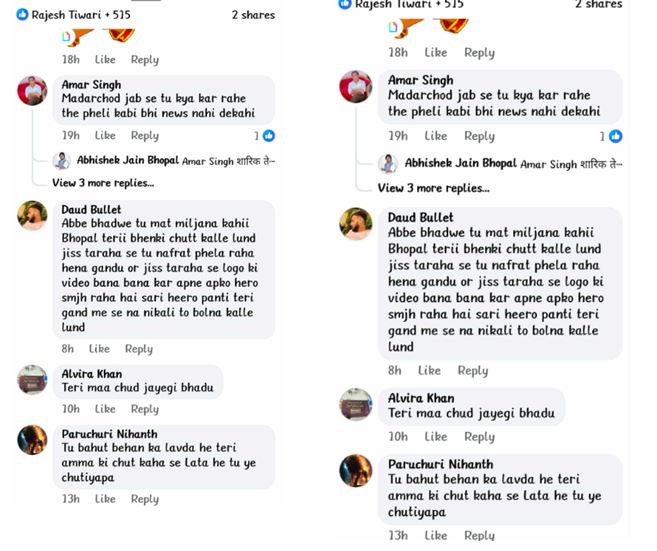Click Alvira Khan's profile thumbnail in left panel
Viewport: 657px width, 551px height.
(x=32, y=380)
